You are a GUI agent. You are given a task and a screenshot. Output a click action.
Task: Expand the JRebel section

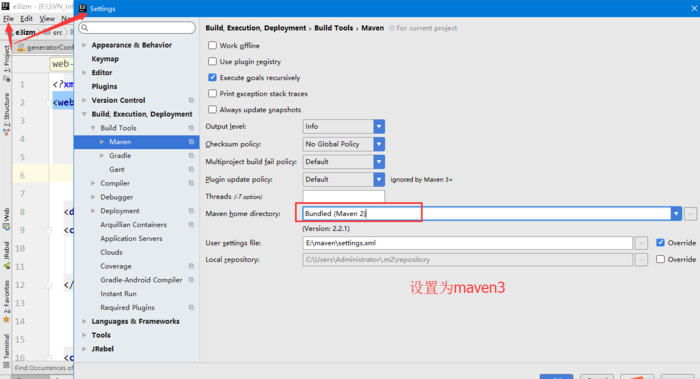[84, 350]
